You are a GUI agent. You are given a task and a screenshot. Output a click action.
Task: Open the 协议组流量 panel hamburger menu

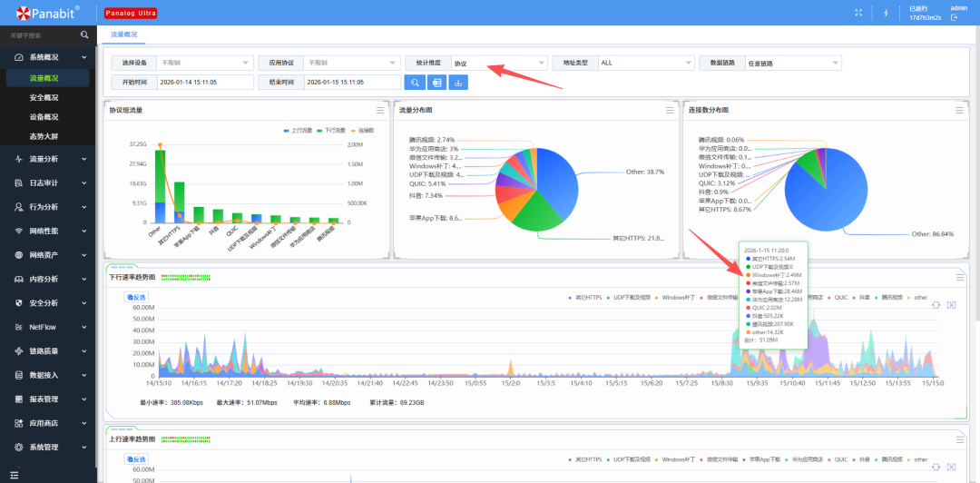(x=380, y=110)
